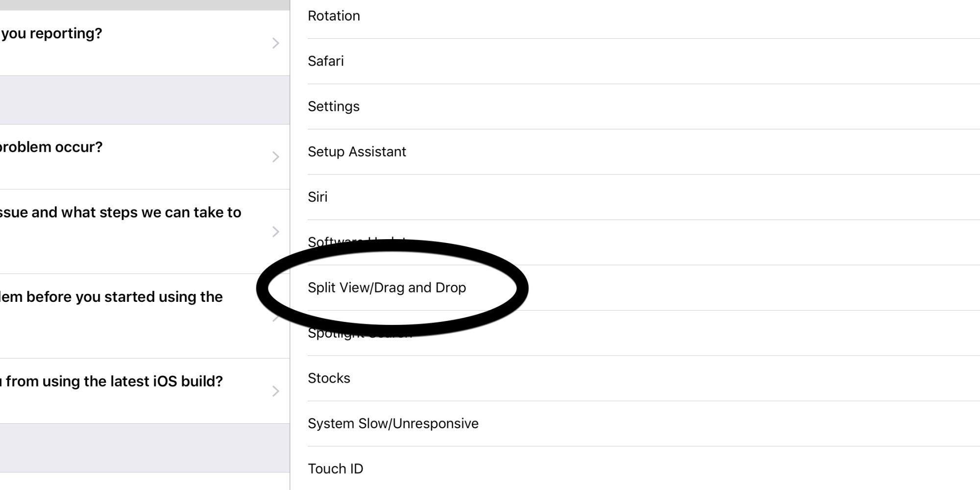Tap 'from using the latest iOS build?' text
The height and width of the screenshot is (490, 980).
pyautogui.click(x=113, y=381)
